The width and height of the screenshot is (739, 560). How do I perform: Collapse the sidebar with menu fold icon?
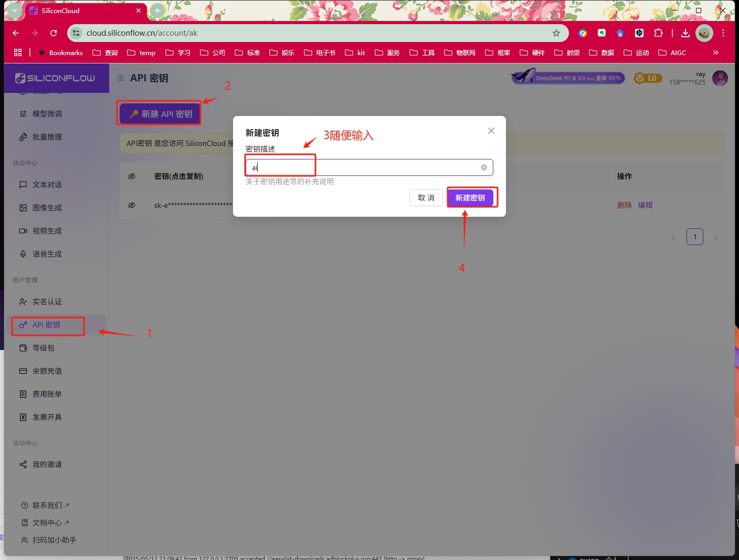coord(121,78)
